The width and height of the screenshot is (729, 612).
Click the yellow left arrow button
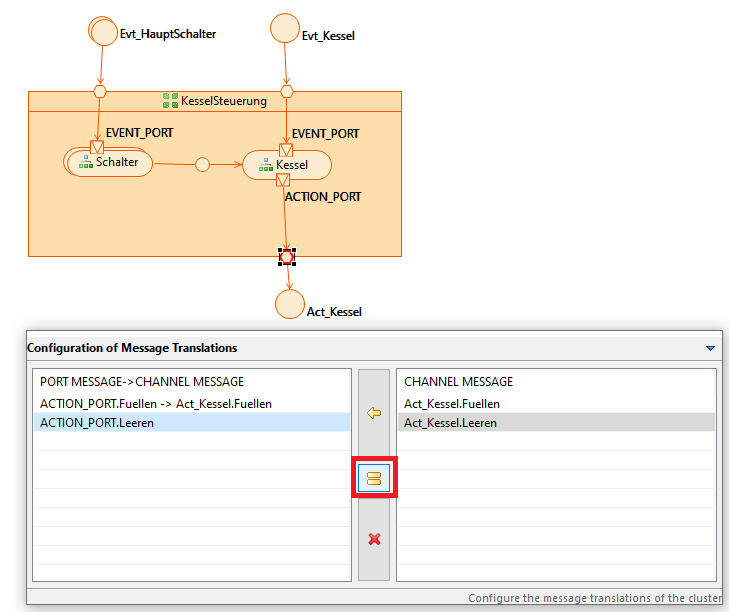pyautogui.click(x=374, y=412)
